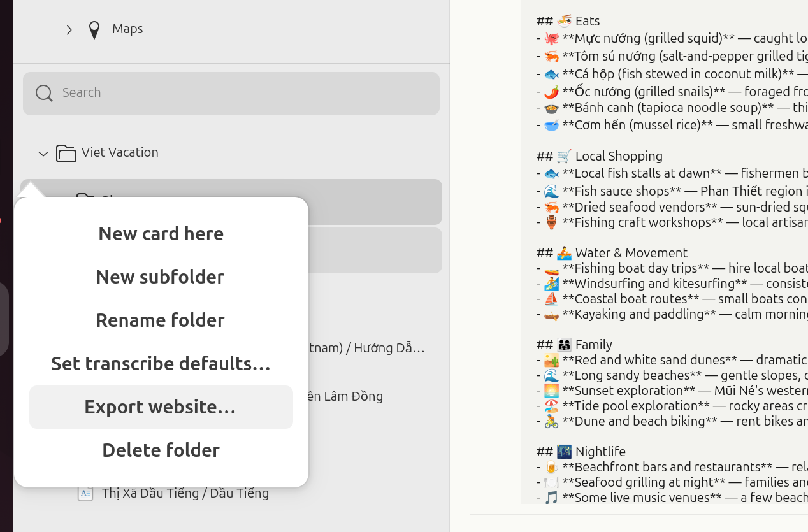Image resolution: width=808 pixels, height=532 pixels.
Task: Expand the Maps section chevron
Action: point(69,30)
